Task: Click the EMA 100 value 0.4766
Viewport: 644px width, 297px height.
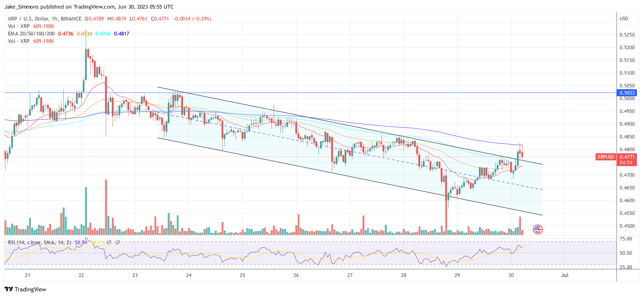Action: click(x=103, y=34)
